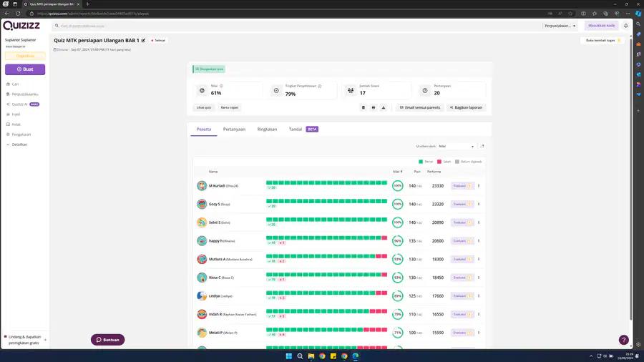
Task: Click the print report icon
Action: pos(374,107)
